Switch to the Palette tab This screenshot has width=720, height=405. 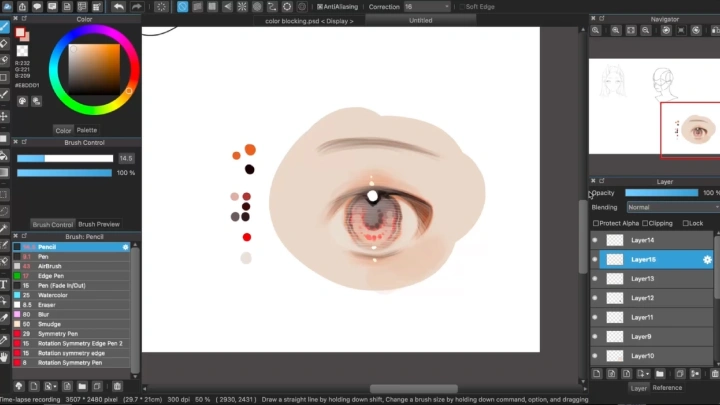(87, 130)
